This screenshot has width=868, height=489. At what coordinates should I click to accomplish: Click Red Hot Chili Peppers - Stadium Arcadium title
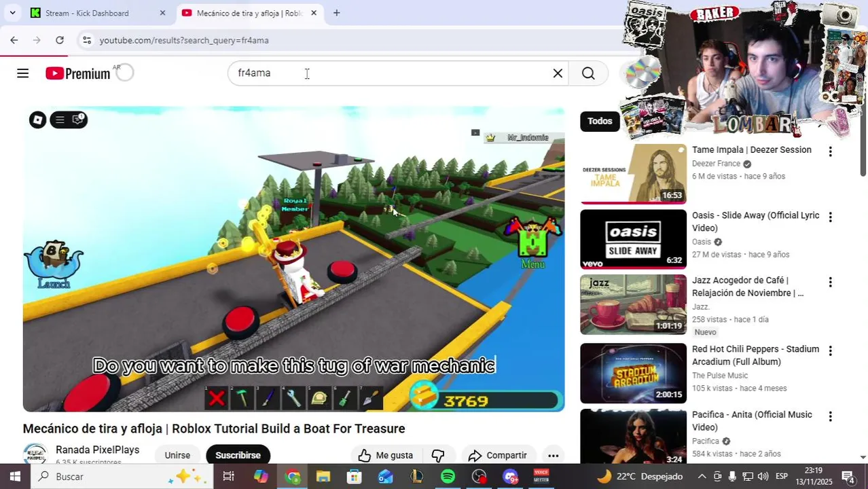pos(755,355)
